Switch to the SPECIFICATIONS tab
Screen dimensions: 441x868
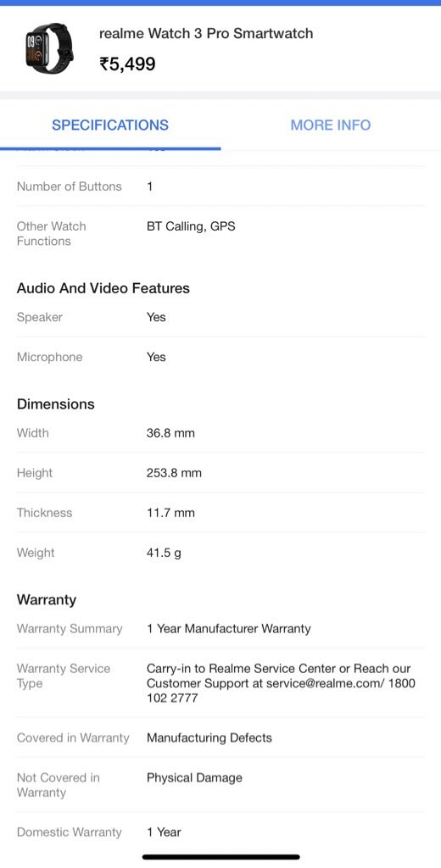(x=110, y=125)
